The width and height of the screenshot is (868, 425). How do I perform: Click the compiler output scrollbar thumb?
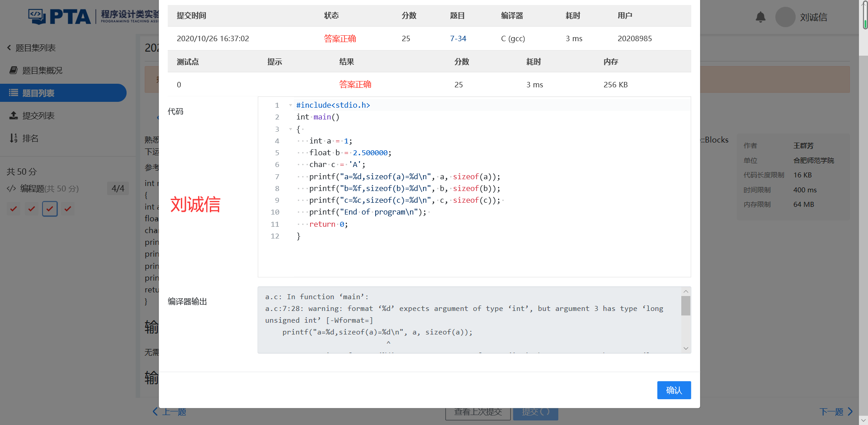pyautogui.click(x=686, y=306)
